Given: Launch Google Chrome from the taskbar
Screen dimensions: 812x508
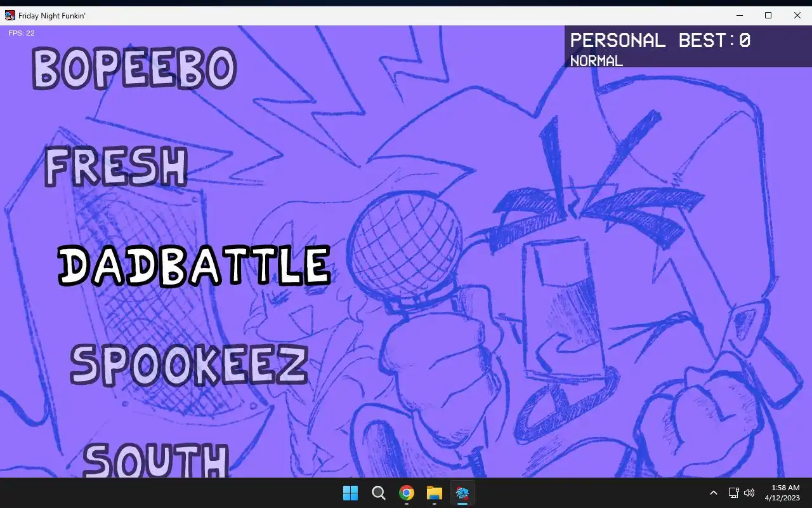Looking at the screenshot, I should (x=407, y=493).
